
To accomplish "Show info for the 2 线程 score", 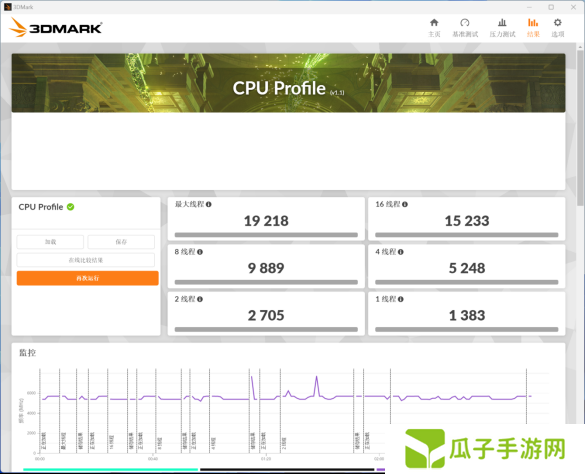I will point(200,299).
